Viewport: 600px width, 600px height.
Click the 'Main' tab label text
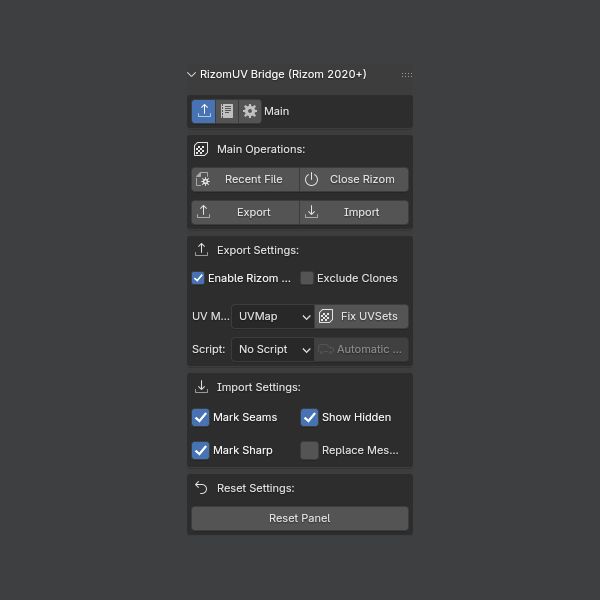[276, 111]
